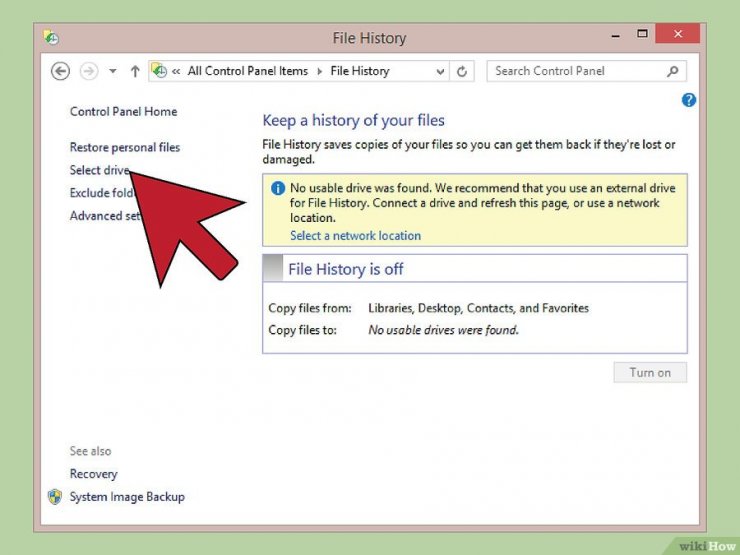Expand the address bar history dropdown

pos(440,72)
